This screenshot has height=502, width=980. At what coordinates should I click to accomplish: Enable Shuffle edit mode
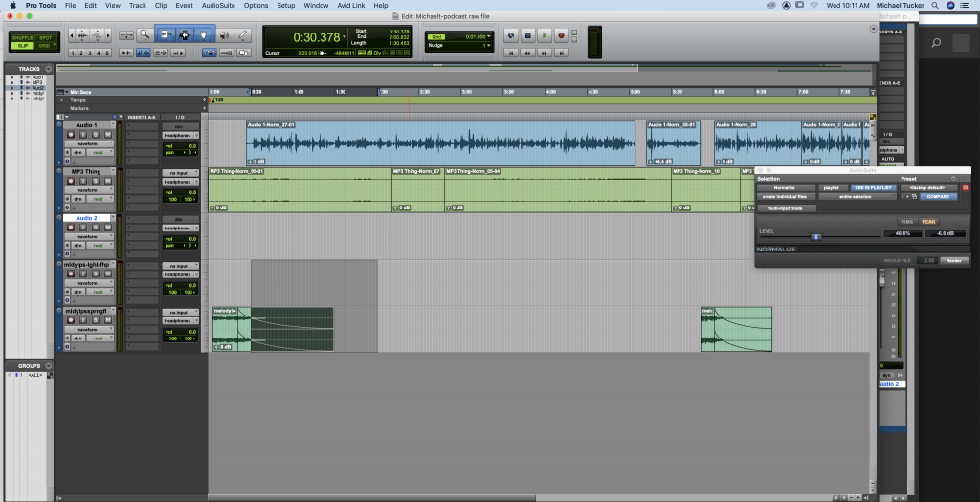pos(20,36)
